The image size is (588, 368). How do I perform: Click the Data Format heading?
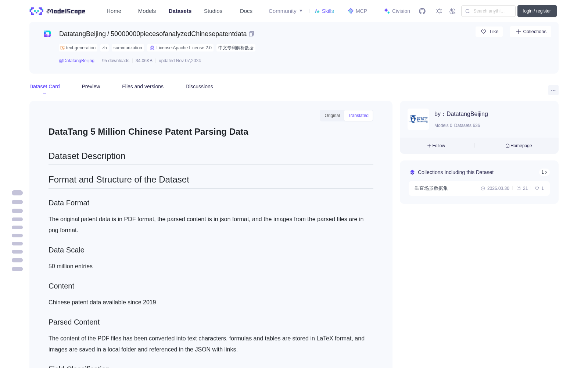[69, 203]
